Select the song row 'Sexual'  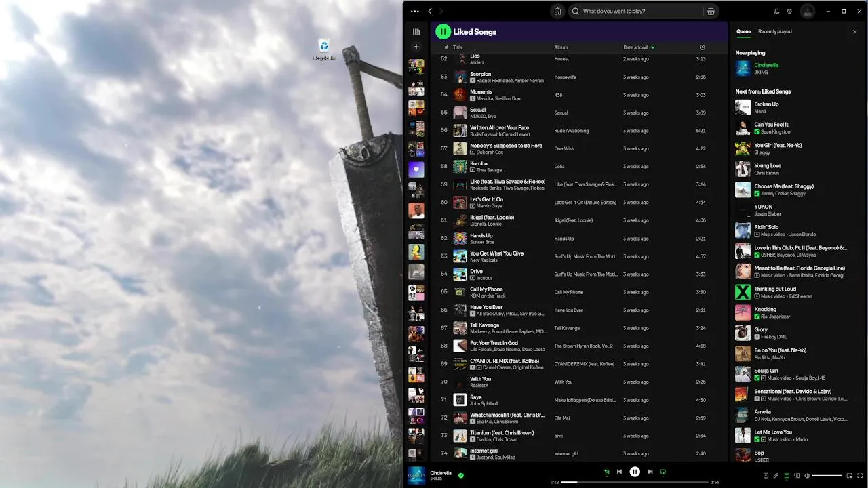click(x=579, y=113)
